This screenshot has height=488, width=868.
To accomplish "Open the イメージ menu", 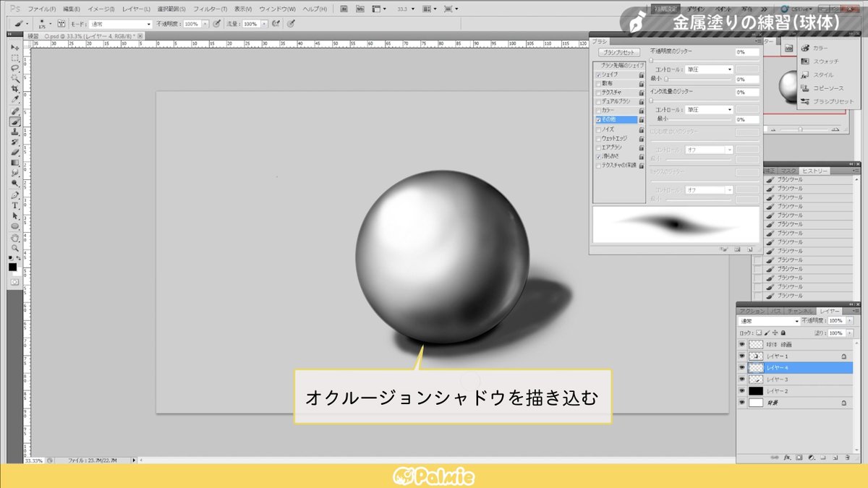I will [102, 9].
